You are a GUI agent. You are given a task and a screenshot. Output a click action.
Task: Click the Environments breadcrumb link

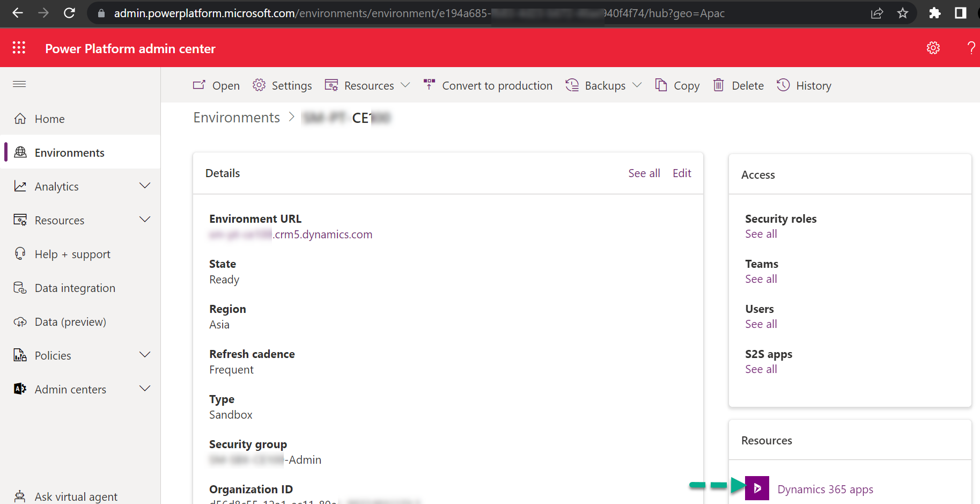click(x=237, y=118)
